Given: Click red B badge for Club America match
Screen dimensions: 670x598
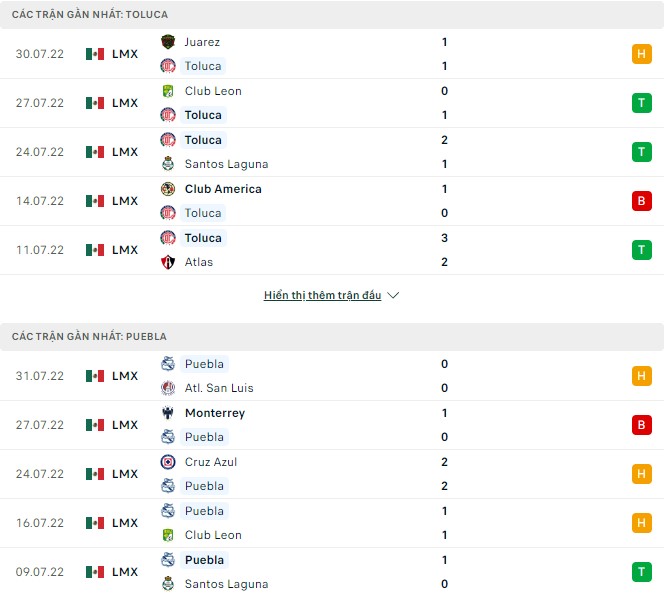Looking at the screenshot, I should pos(641,201).
